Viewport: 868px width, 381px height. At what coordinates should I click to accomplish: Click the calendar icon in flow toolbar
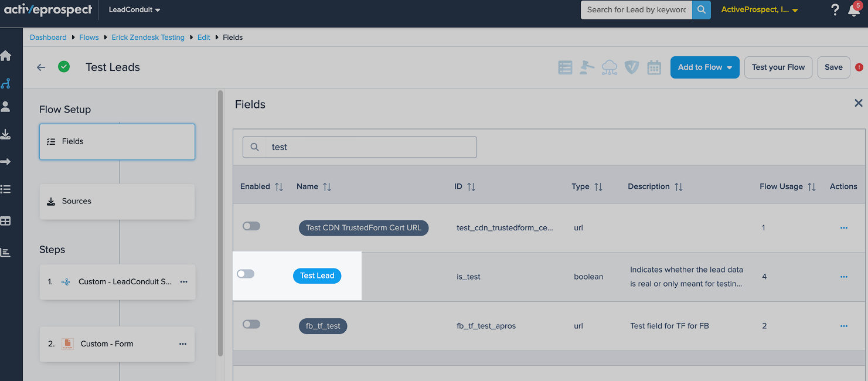[653, 67]
